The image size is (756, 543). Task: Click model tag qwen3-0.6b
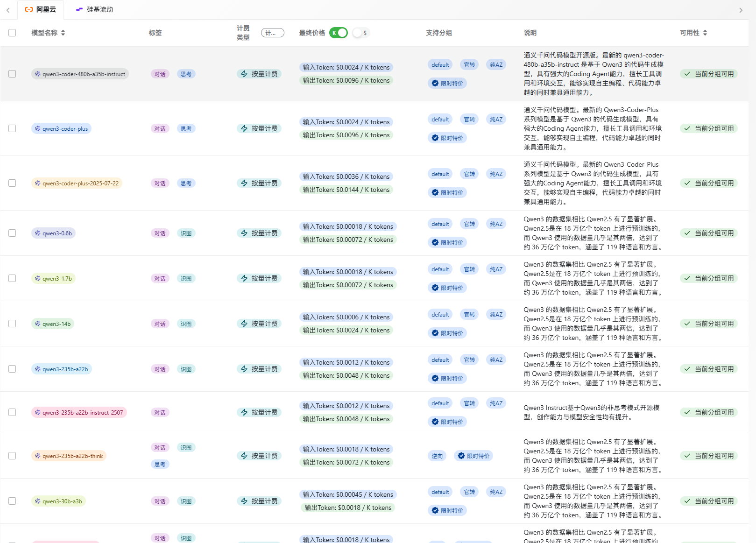tap(53, 233)
